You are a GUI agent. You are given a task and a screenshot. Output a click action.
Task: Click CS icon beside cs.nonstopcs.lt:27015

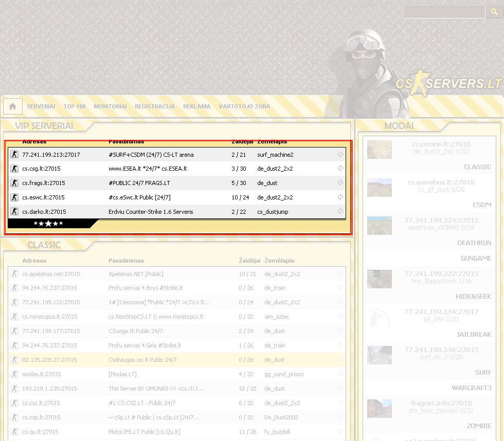[14, 317]
